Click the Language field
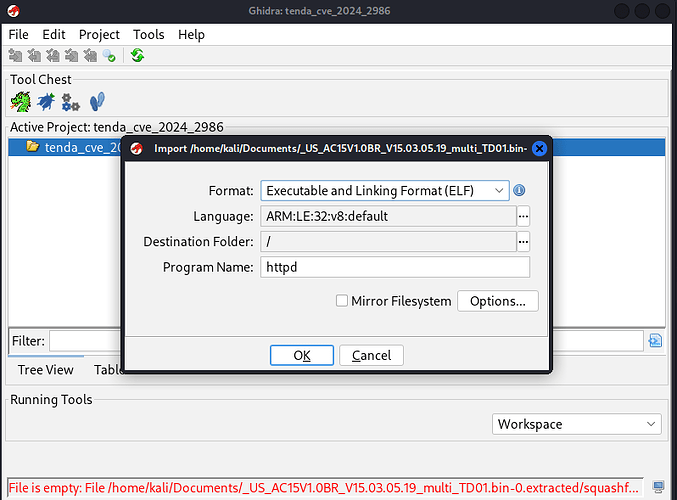The height and width of the screenshot is (500, 677). [389, 216]
